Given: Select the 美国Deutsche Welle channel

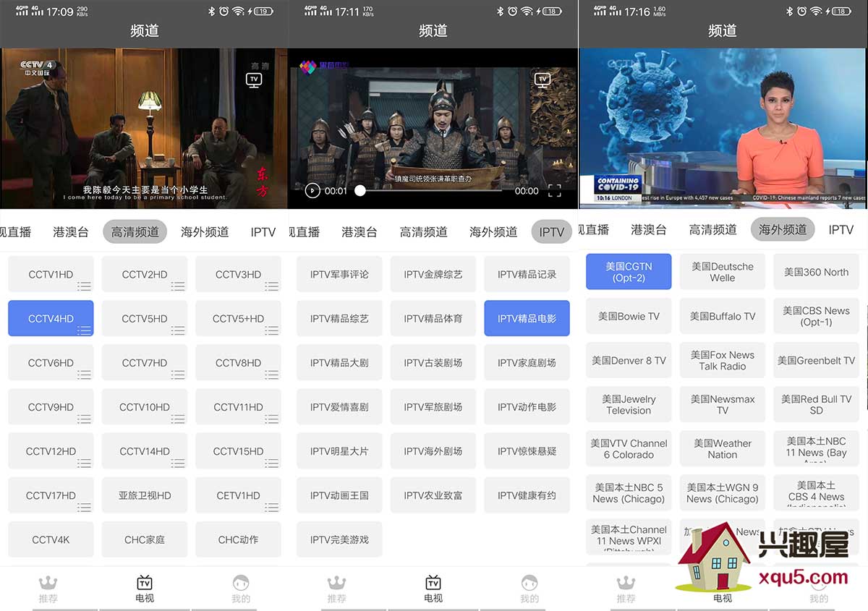Looking at the screenshot, I should (722, 272).
